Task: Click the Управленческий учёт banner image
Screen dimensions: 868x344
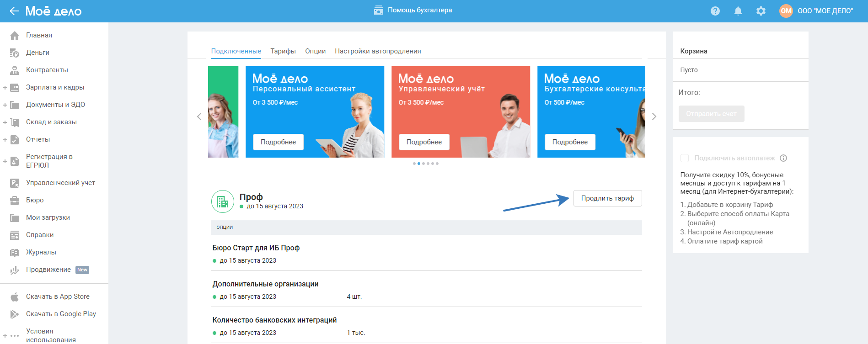Action: [x=461, y=112]
